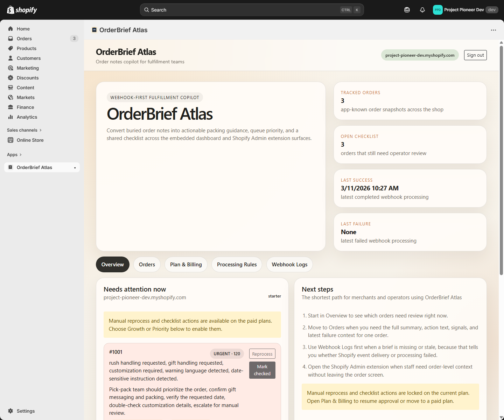This screenshot has width=504, height=420.
Task: Click the CTRL K shortcut hint
Action: (x=350, y=10)
